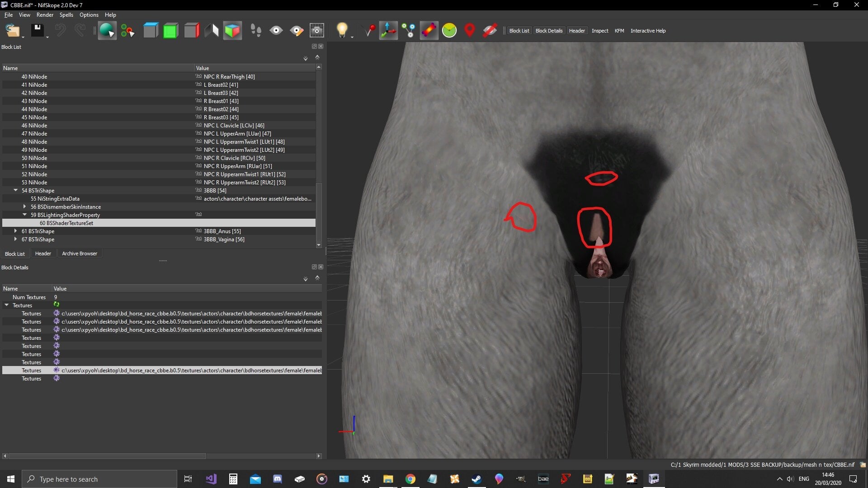Open the Render menu

[x=45, y=15]
